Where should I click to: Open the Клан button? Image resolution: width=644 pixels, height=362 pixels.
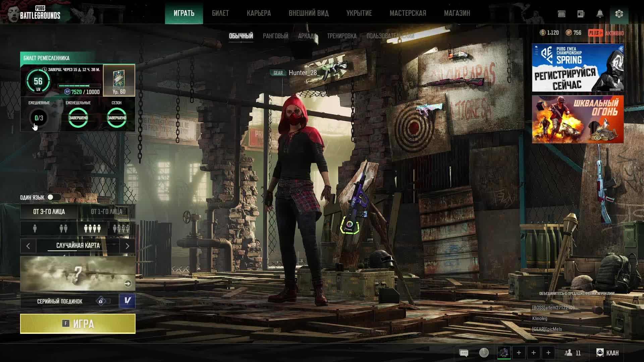coord(607,353)
